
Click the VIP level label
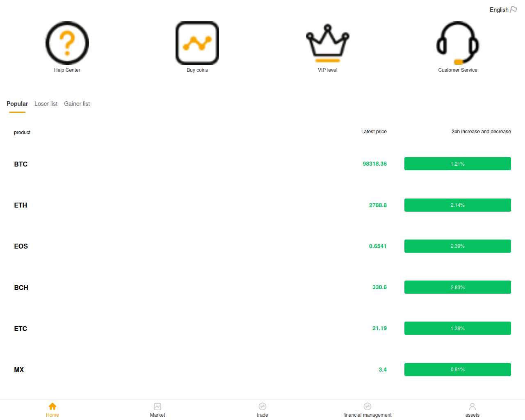[328, 70]
